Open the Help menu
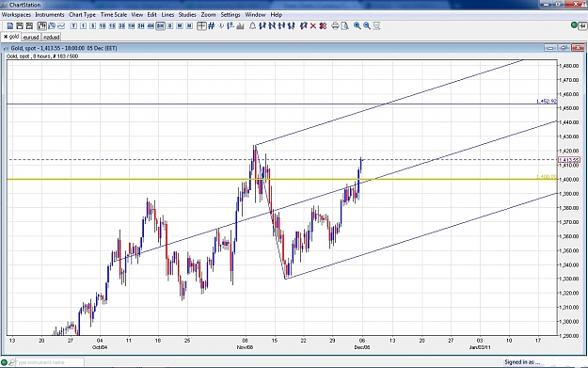588x368 pixels. click(276, 15)
